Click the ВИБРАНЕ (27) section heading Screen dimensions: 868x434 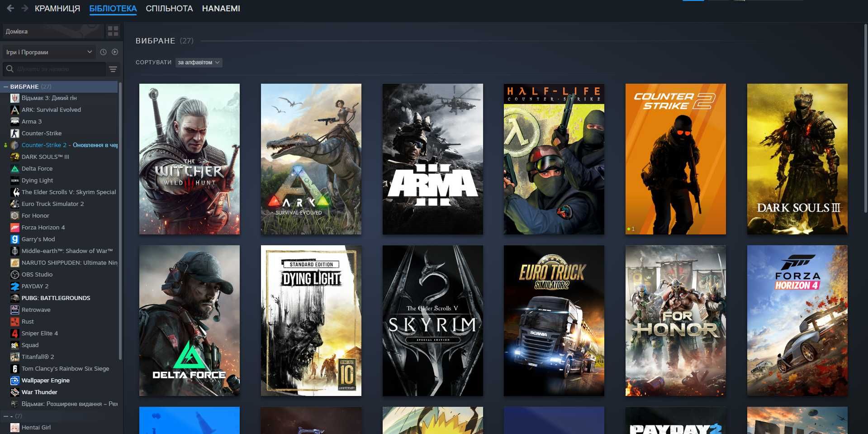point(165,41)
